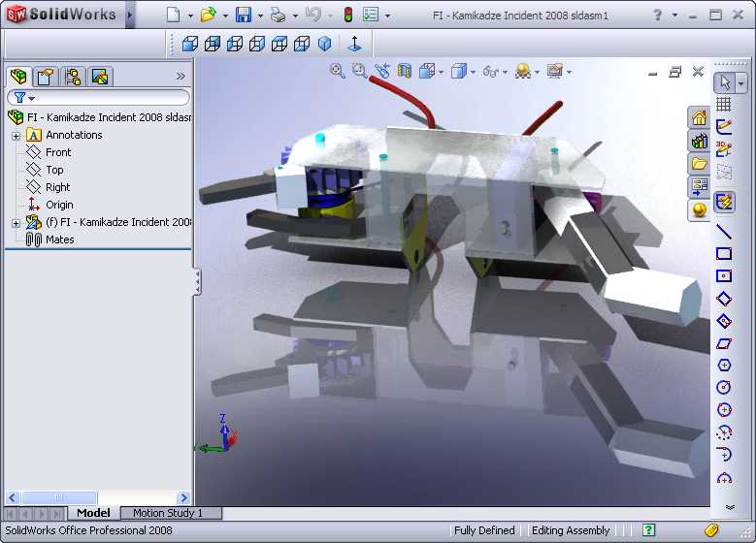Expand the (f) FI - Kamikadze Incident component

[x=16, y=223]
